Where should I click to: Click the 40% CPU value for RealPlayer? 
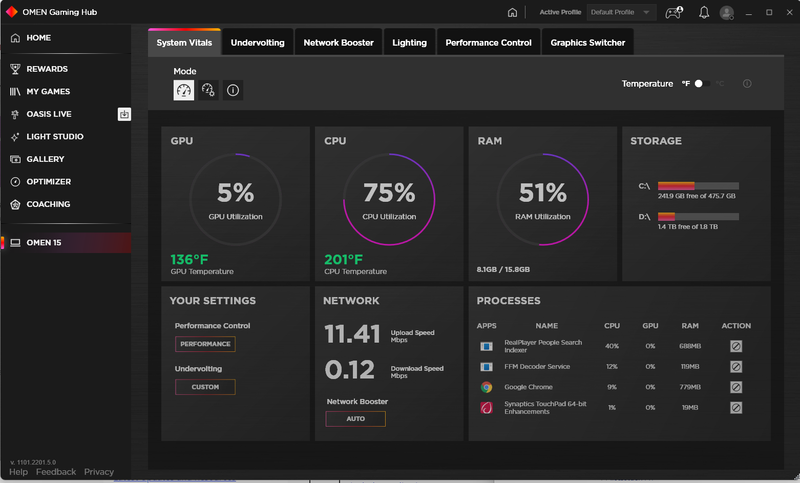(x=612, y=346)
